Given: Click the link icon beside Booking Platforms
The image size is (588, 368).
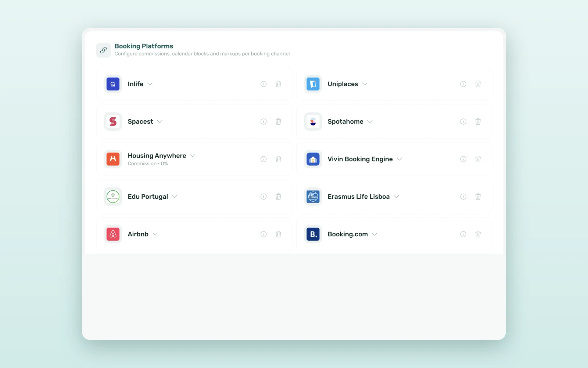Looking at the screenshot, I should (103, 50).
